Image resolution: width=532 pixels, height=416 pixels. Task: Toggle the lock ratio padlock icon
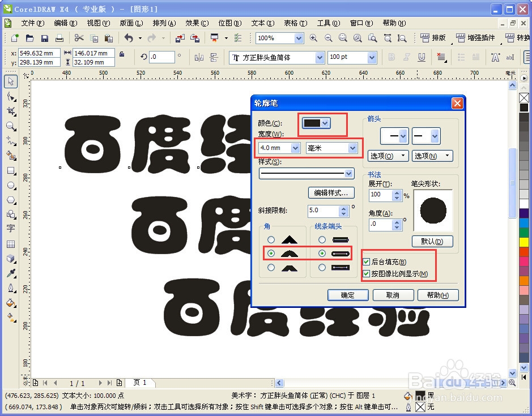[x=122, y=54]
